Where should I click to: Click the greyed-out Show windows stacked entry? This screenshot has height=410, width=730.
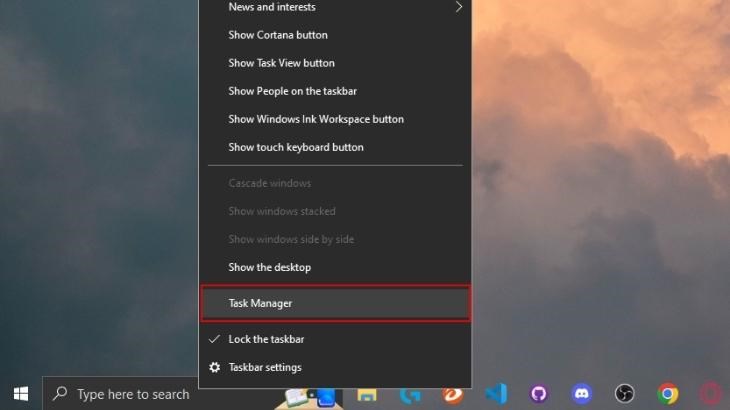(335, 211)
